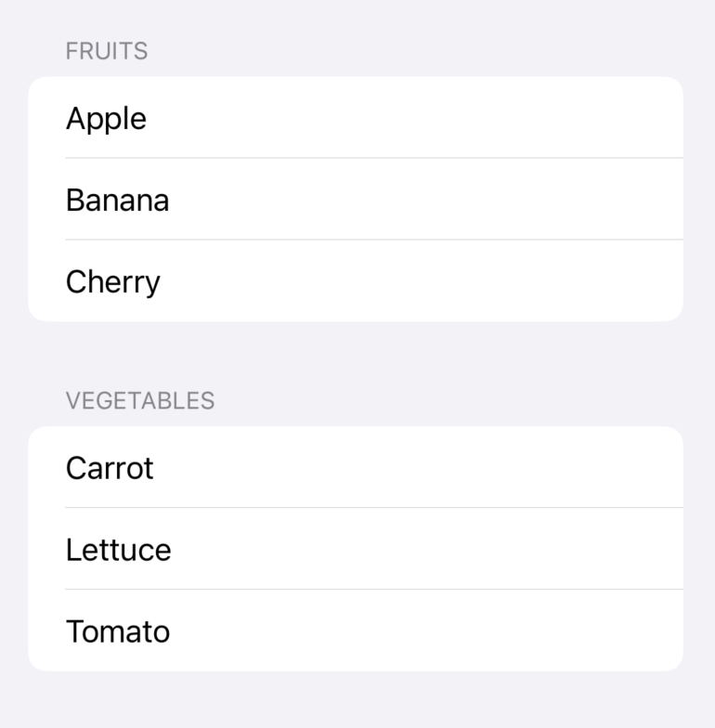Open the Lettuce list item
Image resolution: width=715 pixels, height=728 pixels.
(x=356, y=550)
